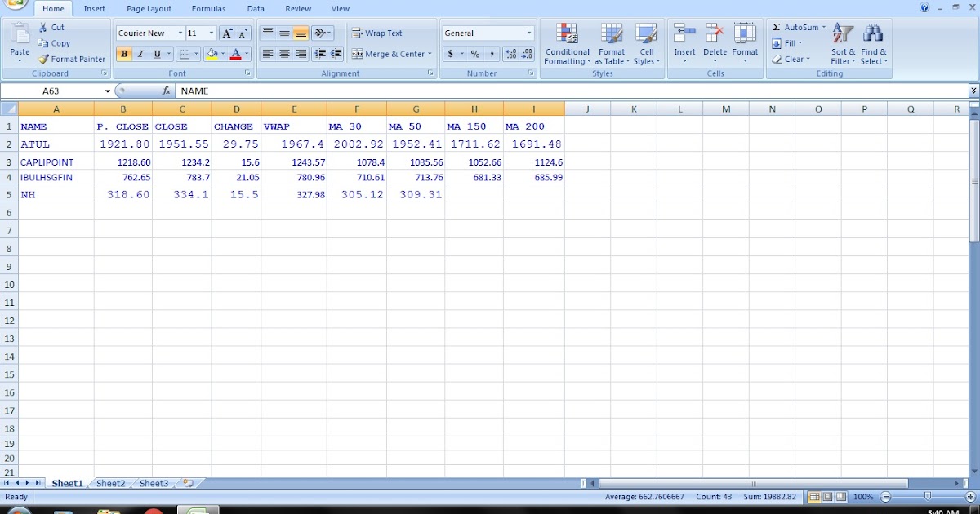Apply accounting dollar format

click(450, 54)
